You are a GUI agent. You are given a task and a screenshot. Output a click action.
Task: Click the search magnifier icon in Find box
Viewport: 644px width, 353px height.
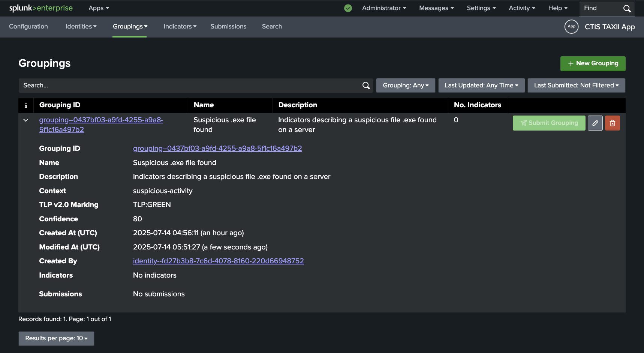click(627, 8)
